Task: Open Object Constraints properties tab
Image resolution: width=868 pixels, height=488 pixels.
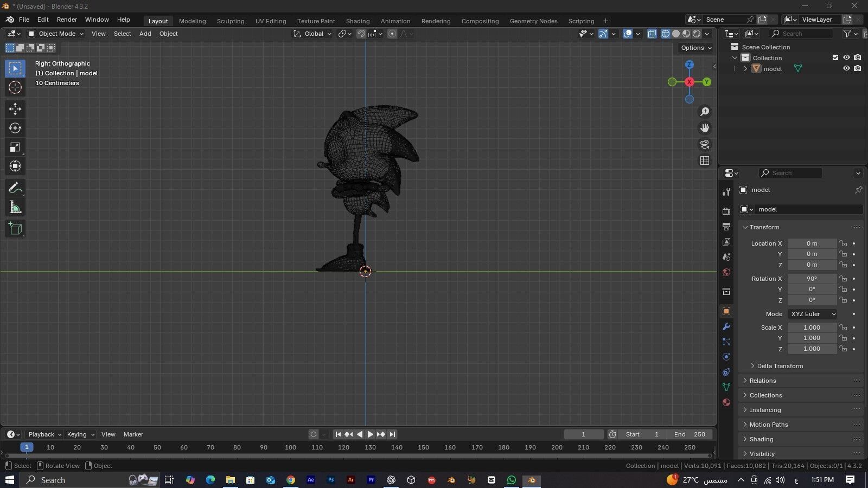Action: click(726, 372)
